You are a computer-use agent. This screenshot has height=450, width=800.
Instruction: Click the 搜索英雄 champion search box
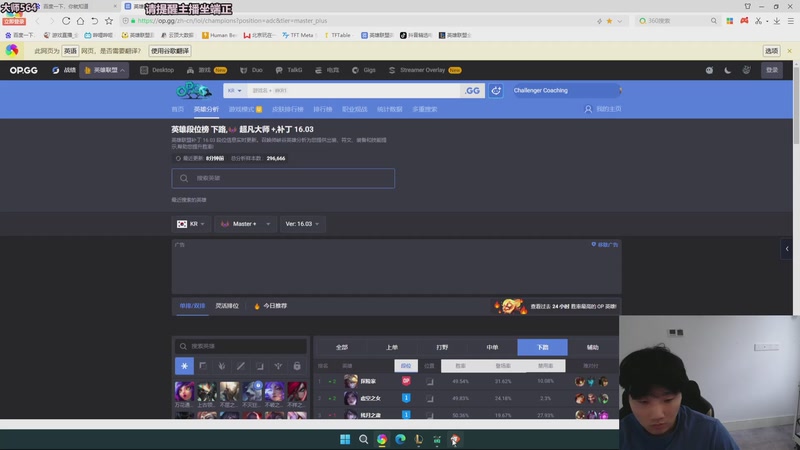click(283, 178)
